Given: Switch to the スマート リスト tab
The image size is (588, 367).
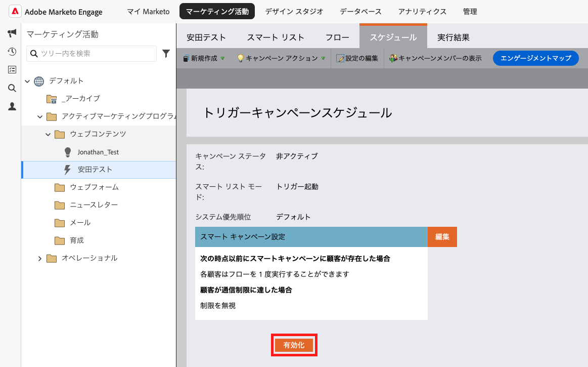Looking at the screenshot, I should tap(275, 37).
